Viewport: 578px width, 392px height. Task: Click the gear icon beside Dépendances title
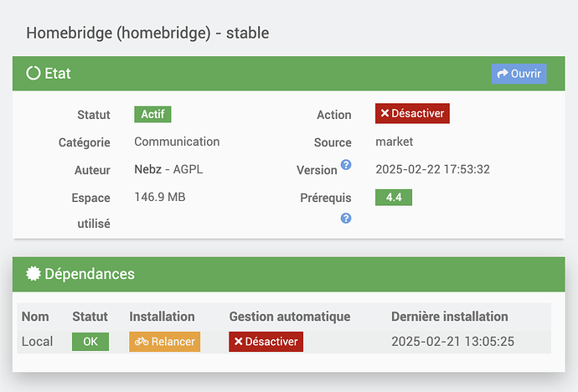tap(34, 274)
